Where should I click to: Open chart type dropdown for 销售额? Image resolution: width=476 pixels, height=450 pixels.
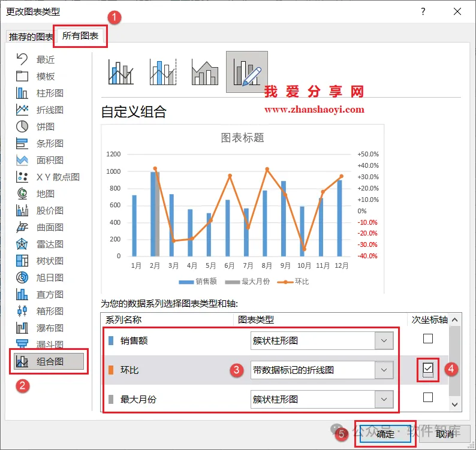tap(384, 340)
